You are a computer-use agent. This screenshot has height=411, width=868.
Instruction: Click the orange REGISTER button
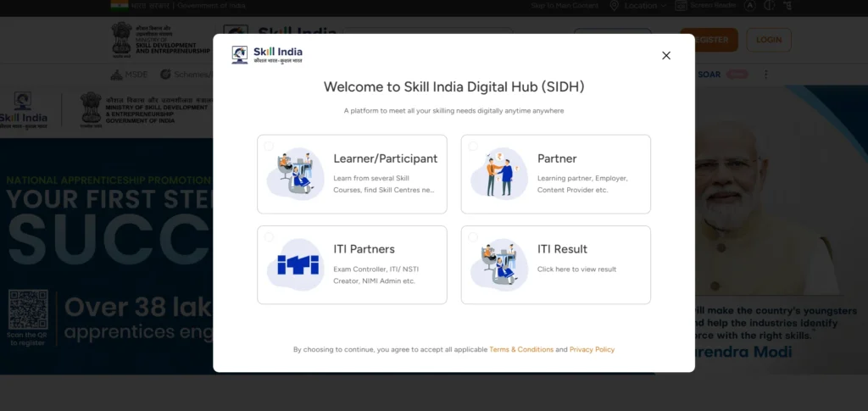click(709, 40)
